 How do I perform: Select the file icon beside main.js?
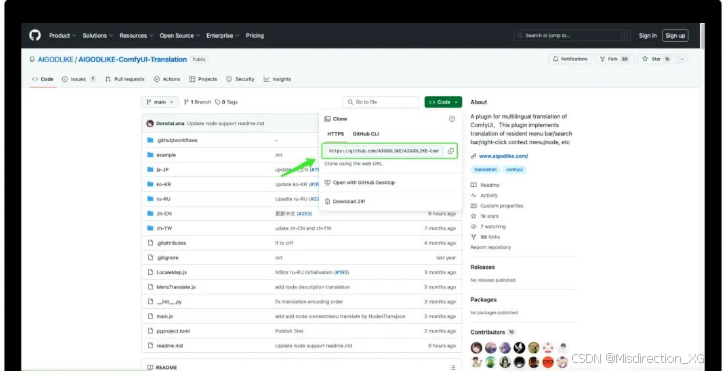(x=150, y=316)
